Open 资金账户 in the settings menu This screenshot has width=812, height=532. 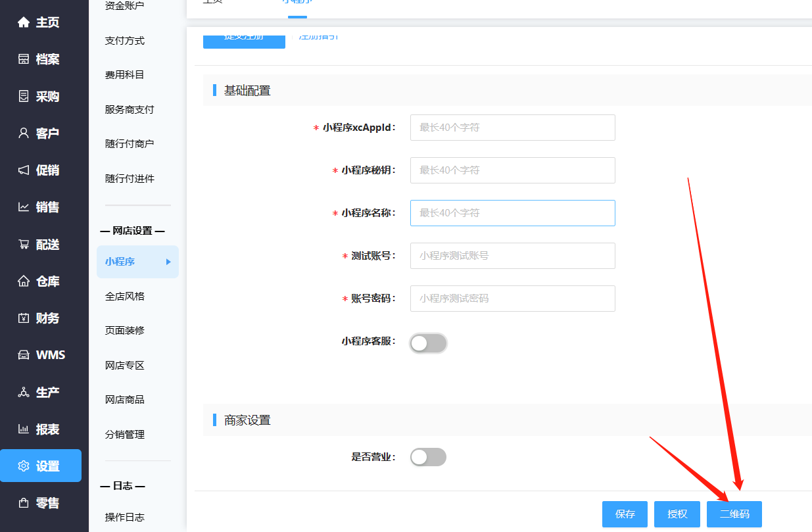pyautogui.click(x=125, y=6)
